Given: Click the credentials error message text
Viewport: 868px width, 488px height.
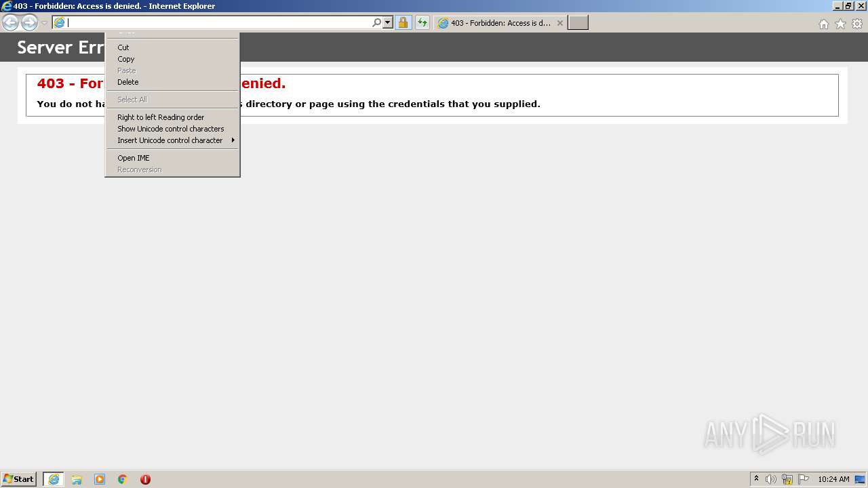Looking at the screenshot, I should pos(288,104).
